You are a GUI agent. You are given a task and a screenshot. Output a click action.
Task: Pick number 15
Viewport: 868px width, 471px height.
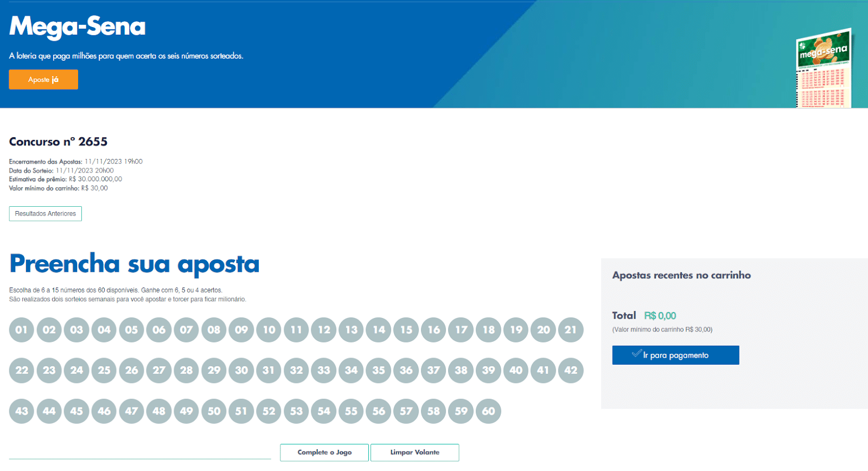406,330
